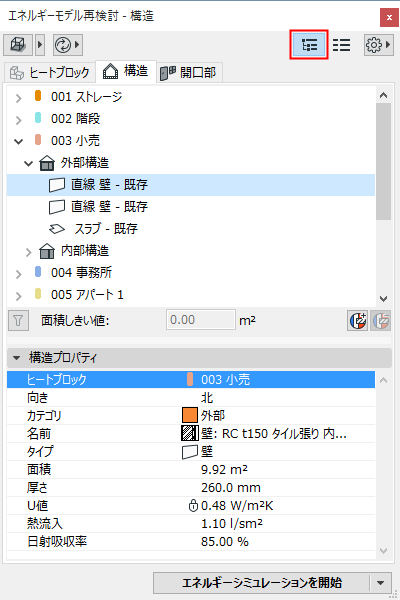Click the greyed-out right structure action icon

click(x=380, y=321)
